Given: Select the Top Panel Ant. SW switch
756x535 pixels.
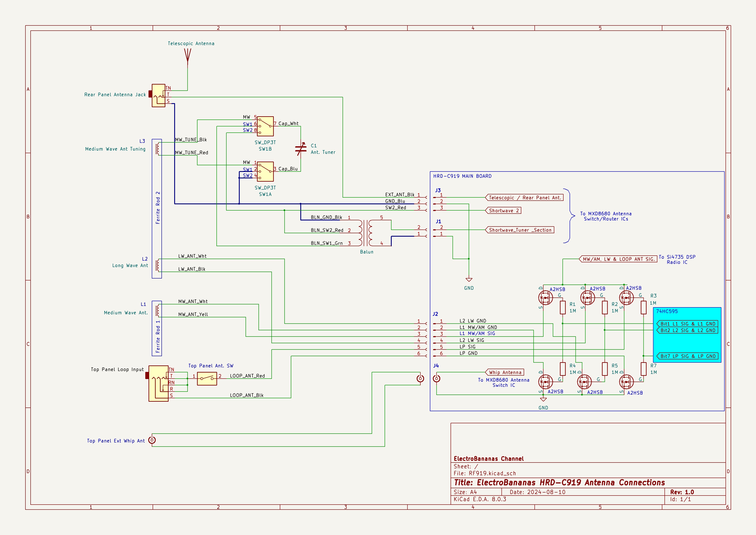Looking at the screenshot, I should pyautogui.click(x=207, y=379).
